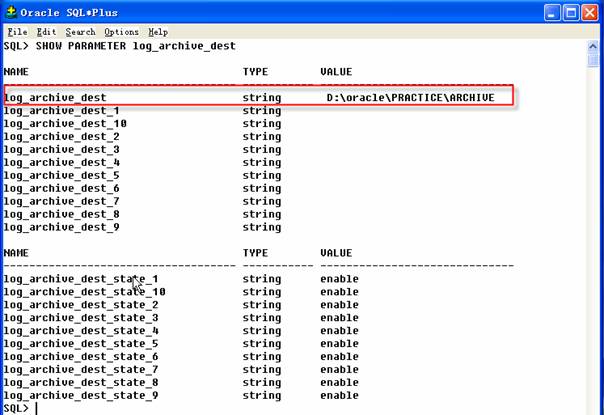Screen dimensions: 604x415
Task: Click the first NAME column header
Action: pyautogui.click(x=16, y=72)
